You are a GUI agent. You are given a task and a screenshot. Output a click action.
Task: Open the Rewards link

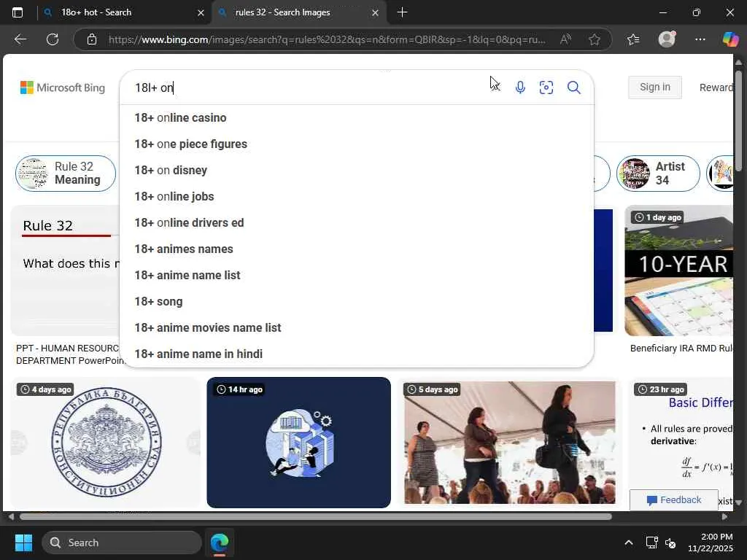(x=716, y=87)
